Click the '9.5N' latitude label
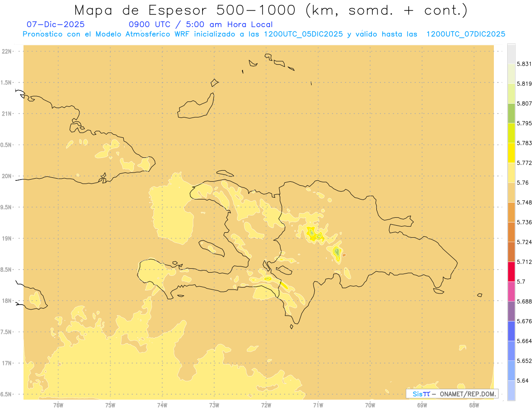532x411 pixels. click(7, 207)
